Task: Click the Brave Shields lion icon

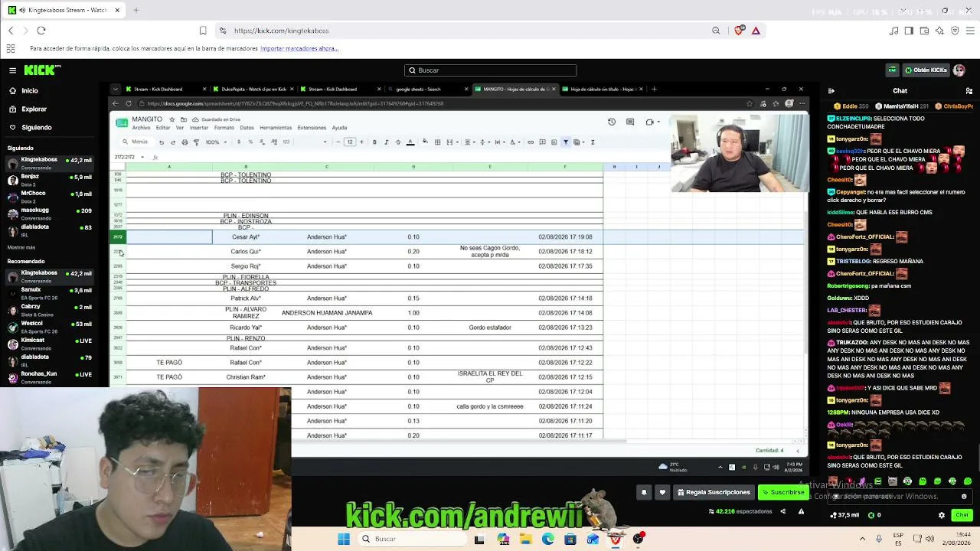Action: (x=739, y=31)
